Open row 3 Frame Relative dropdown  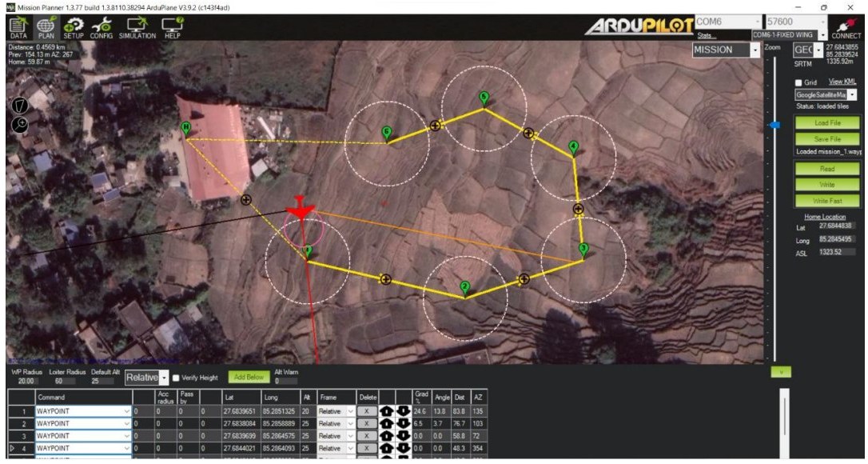coord(336,436)
